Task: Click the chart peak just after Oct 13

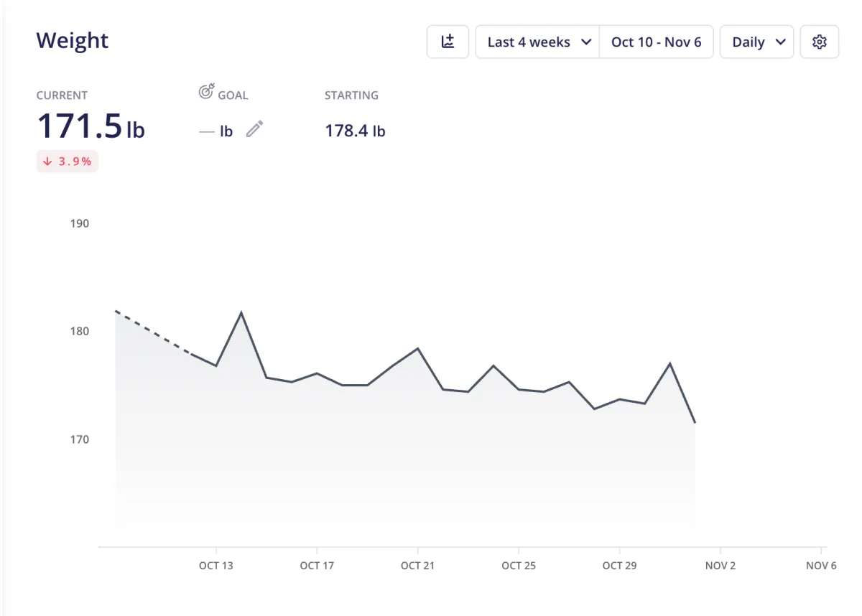Action: (x=241, y=312)
